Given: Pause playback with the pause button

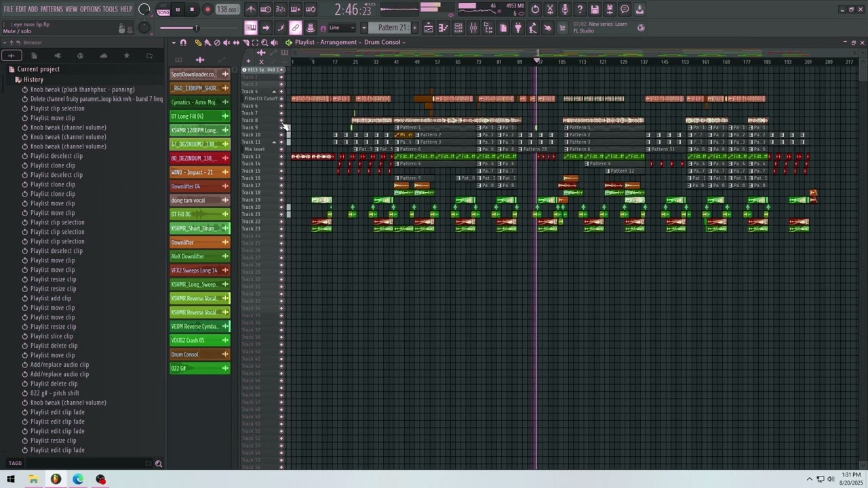Looking at the screenshot, I should [x=178, y=9].
